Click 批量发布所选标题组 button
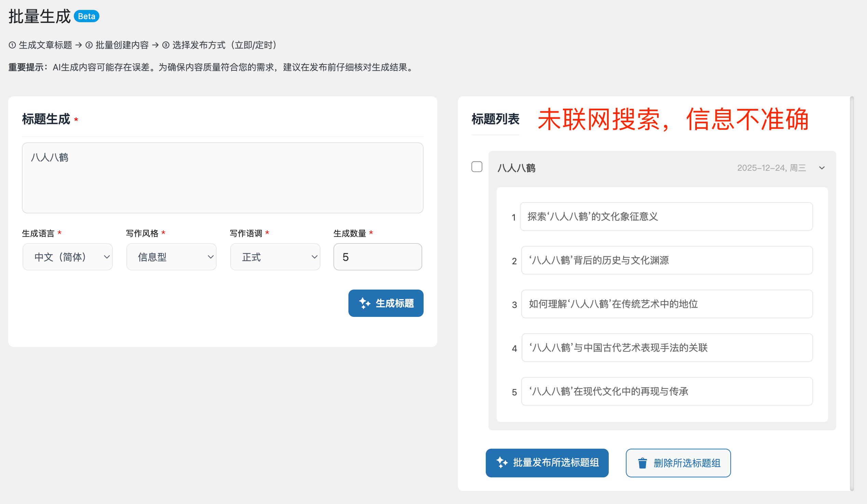This screenshot has width=867, height=504. (547, 462)
